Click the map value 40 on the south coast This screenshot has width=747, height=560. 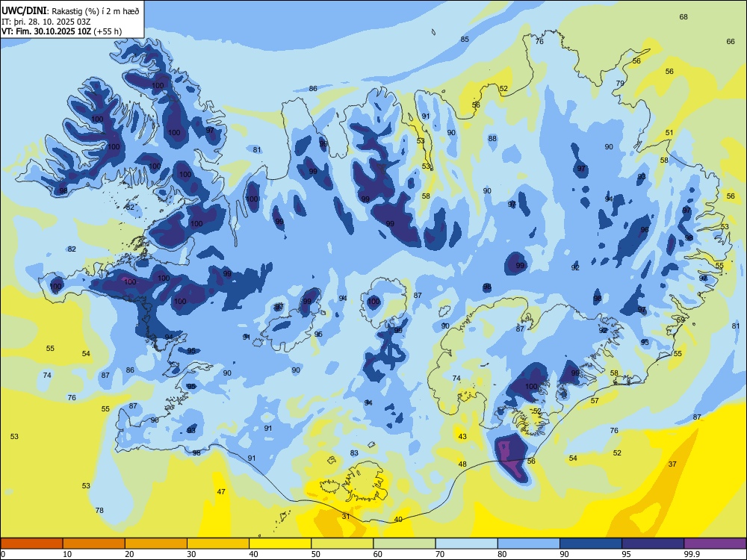(x=398, y=520)
